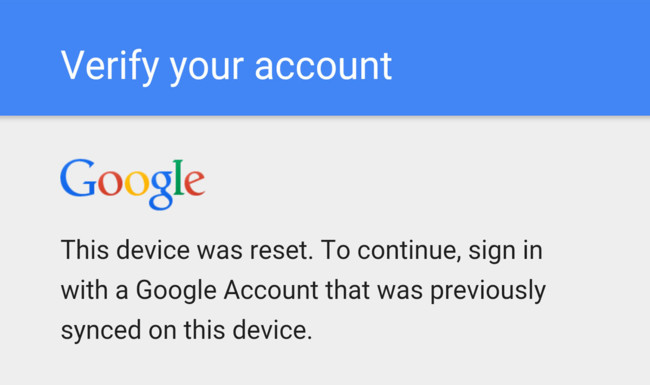Click the Google logo
The height and width of the screenshot is (385, 650).
(133, 184)
